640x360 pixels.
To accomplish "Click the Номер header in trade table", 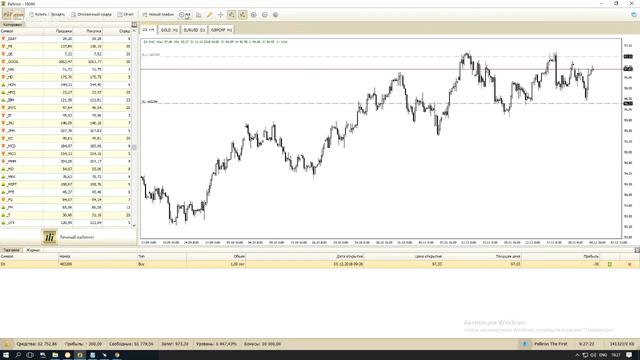I will coord(98,256).
